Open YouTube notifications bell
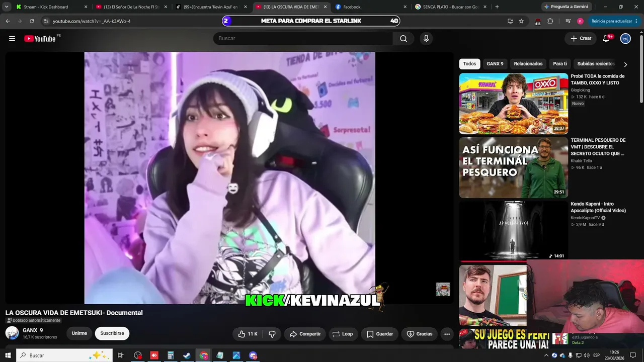 pos(606,39)
